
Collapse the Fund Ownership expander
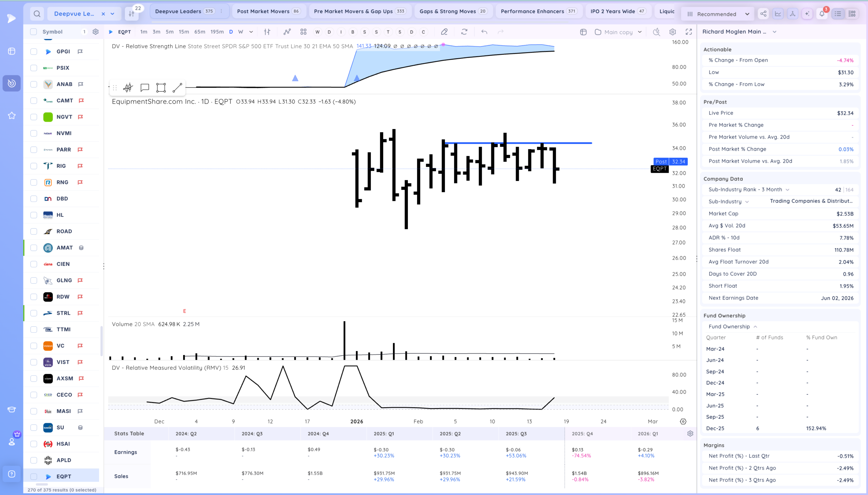[x=755, y=326]
